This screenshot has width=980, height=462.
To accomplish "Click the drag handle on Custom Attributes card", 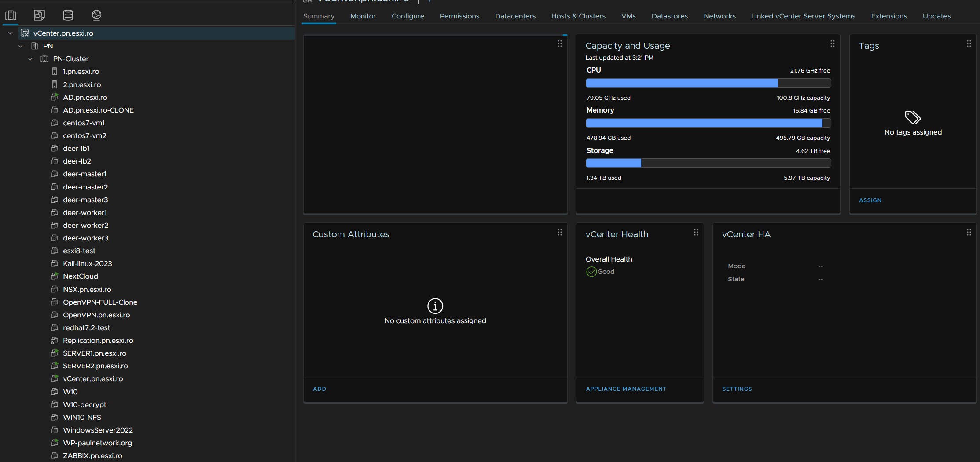I will 559,232.
